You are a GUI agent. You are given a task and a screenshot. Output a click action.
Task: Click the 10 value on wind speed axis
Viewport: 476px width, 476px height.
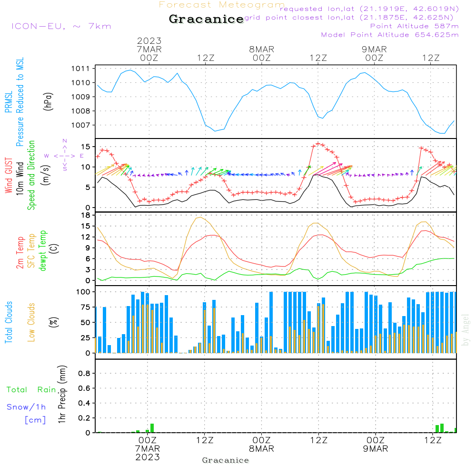click(86, 167)
